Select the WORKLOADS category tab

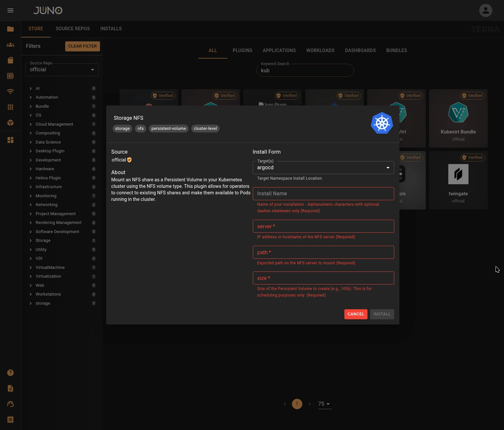pos(320,50)
